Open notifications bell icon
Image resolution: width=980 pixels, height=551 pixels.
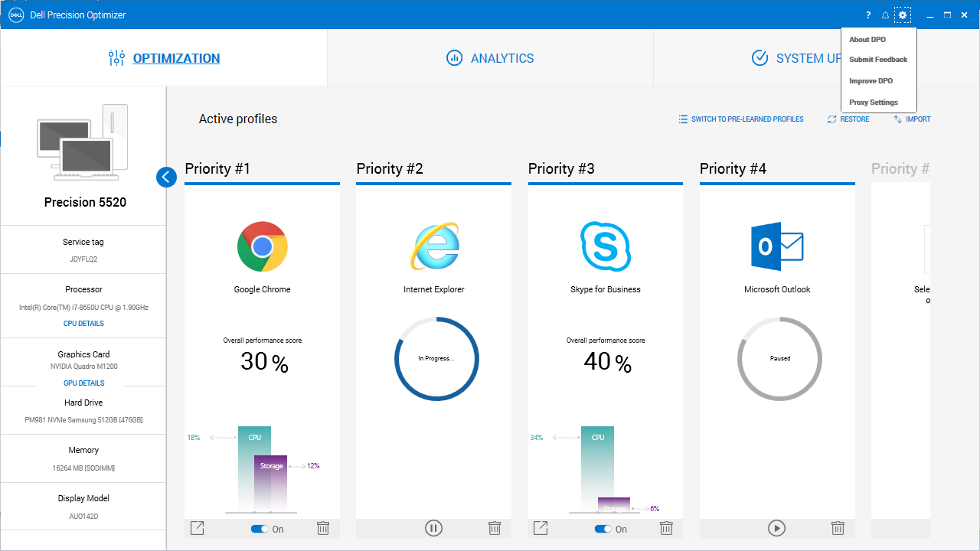pyautogui.click(x=886, y=15)
